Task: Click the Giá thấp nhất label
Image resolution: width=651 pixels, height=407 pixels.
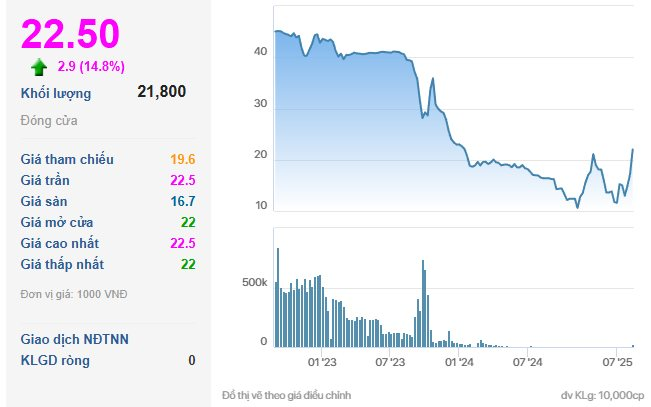Action: [62, 264]
